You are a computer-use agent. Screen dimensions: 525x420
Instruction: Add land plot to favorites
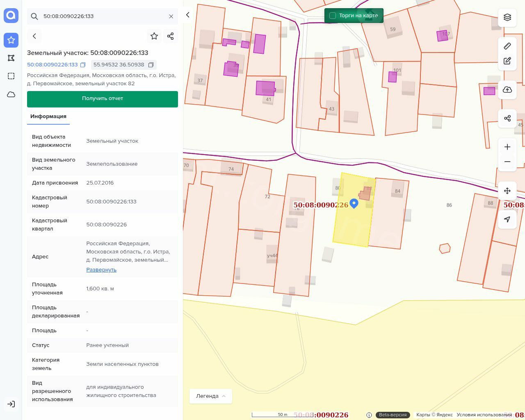[x=154, y=36]
